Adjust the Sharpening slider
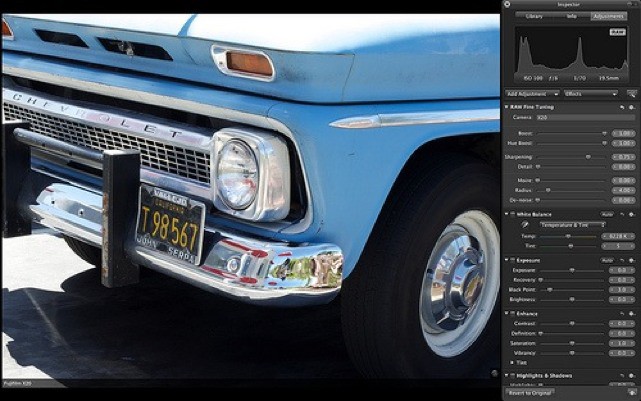Viewport: 641px width, 401px height. point(587,157)
